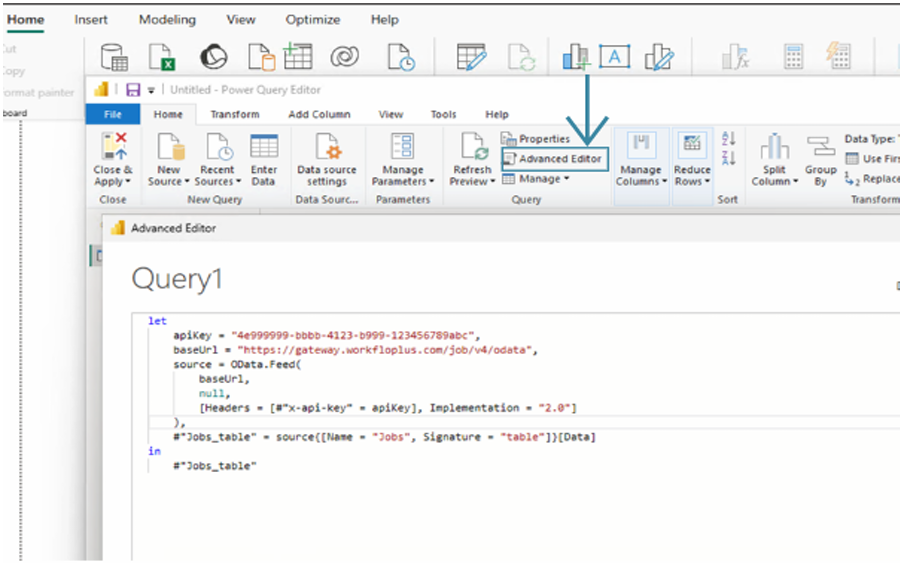
Task: Click the Dataverse swirl icon
Action: [345, 57]
